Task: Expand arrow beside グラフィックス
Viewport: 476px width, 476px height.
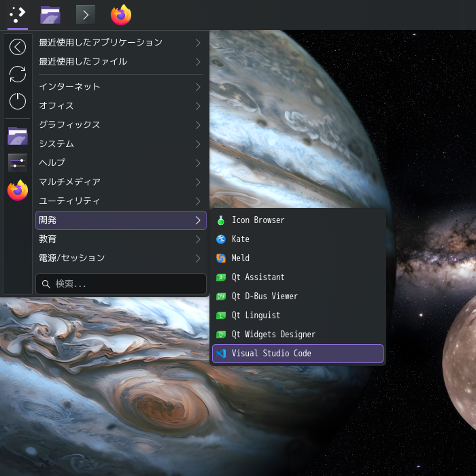Action: (198, 125)
